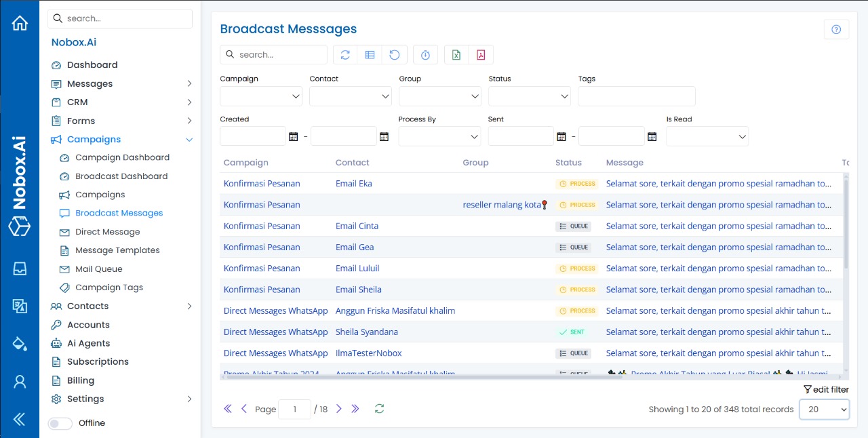Open the Created start date calendar icon
Screen dimensions: 868x438
pyautogui.click(x=294, y=136)
